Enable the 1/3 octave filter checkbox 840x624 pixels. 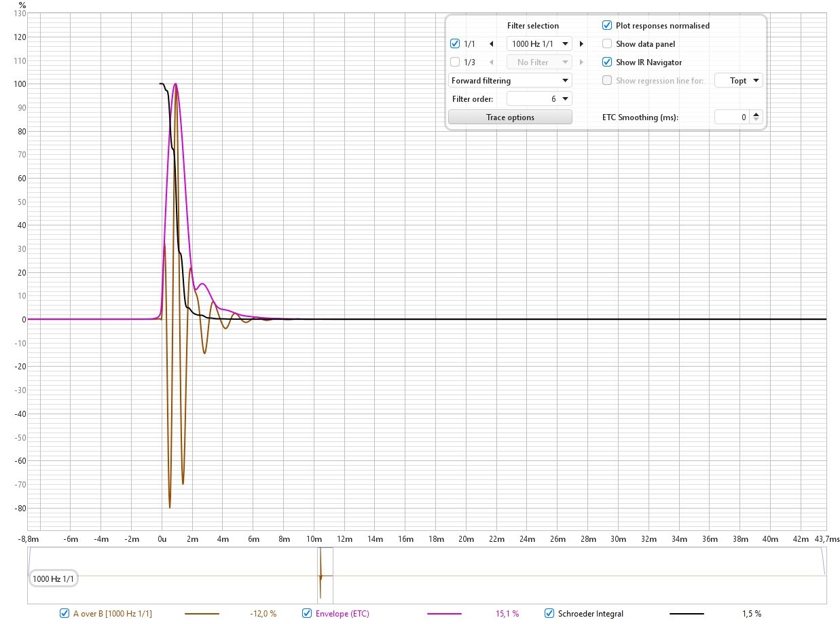tap(455, 62)
